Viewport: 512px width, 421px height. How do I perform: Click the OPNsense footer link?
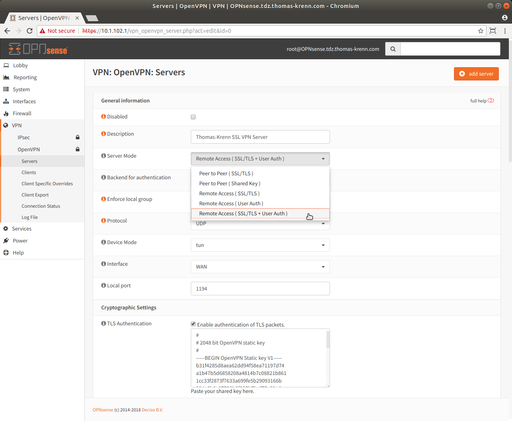(x=103, y=410)
